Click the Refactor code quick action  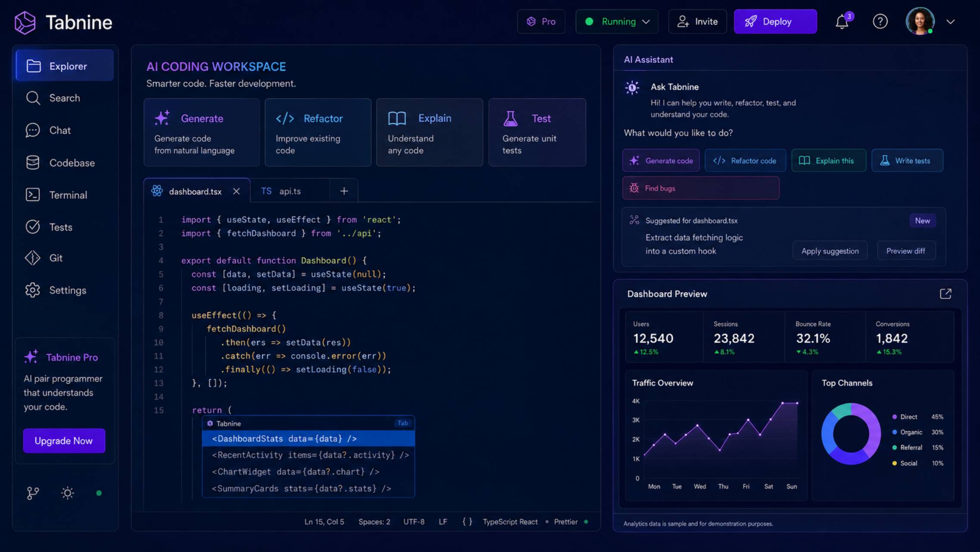(745, 160)
